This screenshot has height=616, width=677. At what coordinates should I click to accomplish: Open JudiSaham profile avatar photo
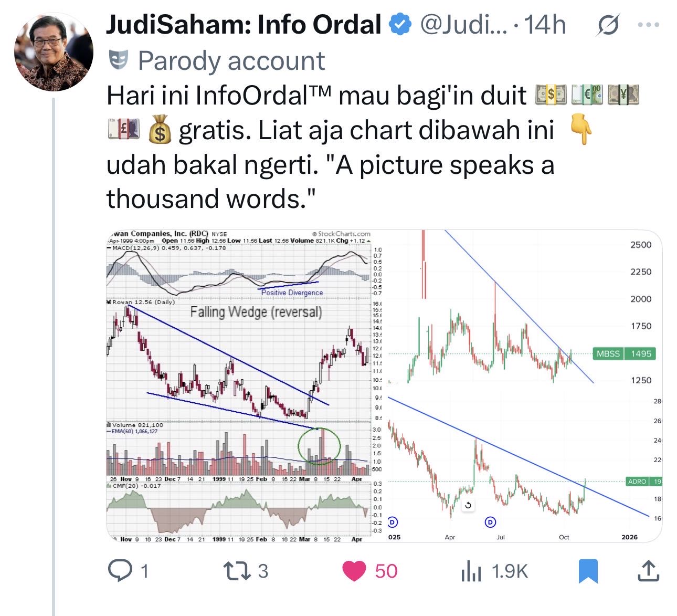click(54, 52)
